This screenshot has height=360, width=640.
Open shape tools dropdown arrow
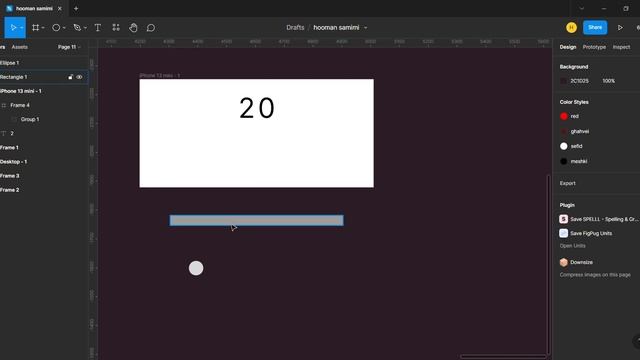[64, 28]
